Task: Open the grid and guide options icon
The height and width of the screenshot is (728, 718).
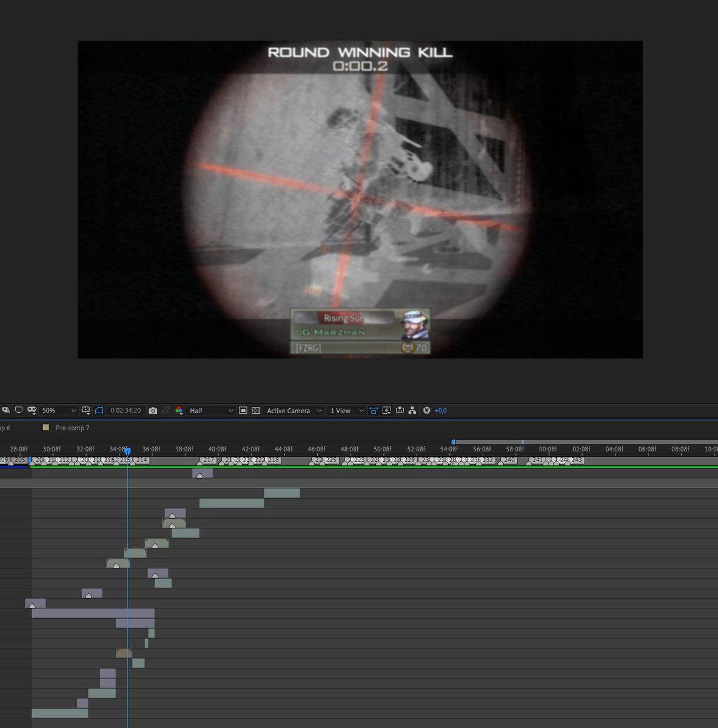Action: pyautogui.click(x=86, y=410)
